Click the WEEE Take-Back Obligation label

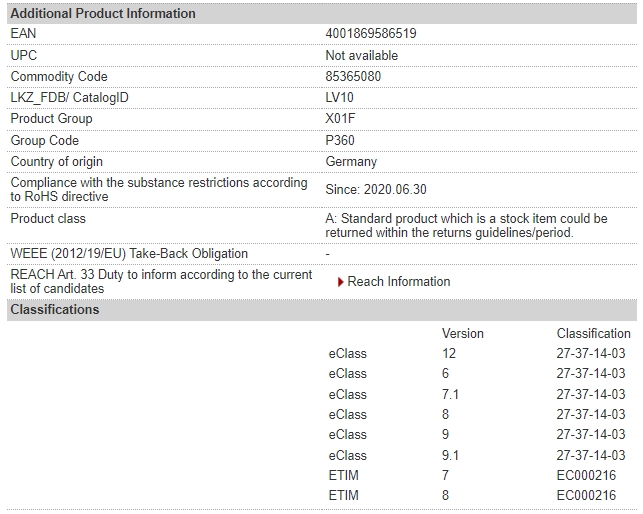pos(129,254)
